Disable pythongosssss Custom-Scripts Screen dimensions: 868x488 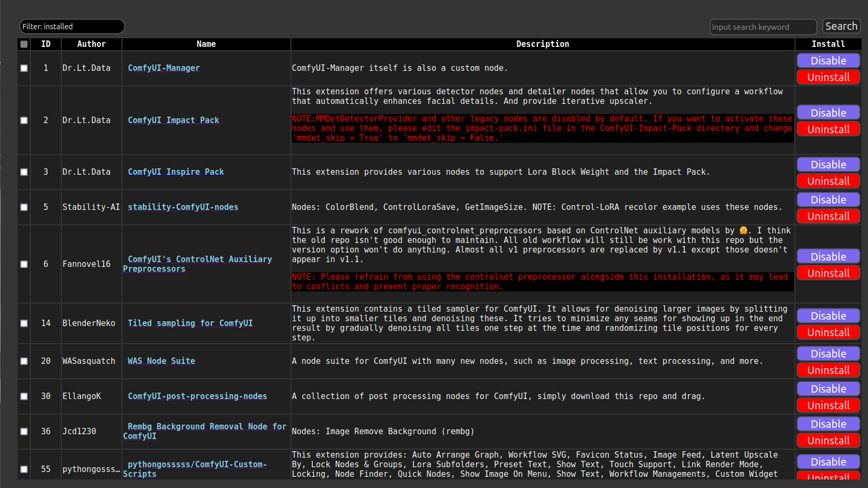pos(829,462)
